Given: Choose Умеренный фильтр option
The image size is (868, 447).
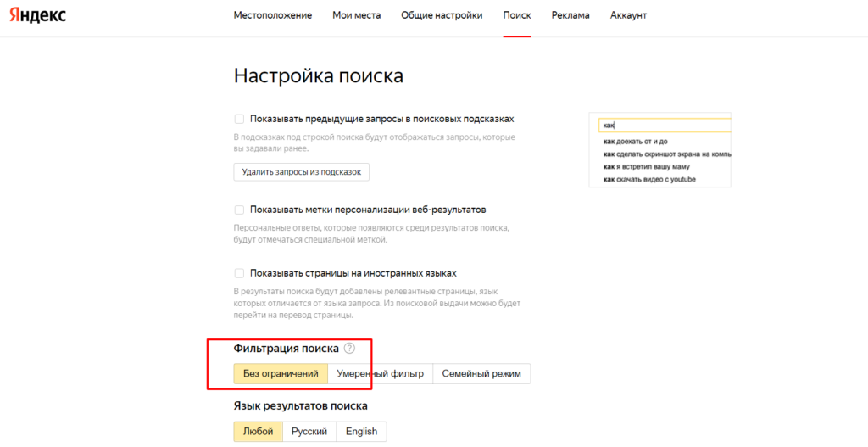Looking at the screenshot, I should coord(381,373).
